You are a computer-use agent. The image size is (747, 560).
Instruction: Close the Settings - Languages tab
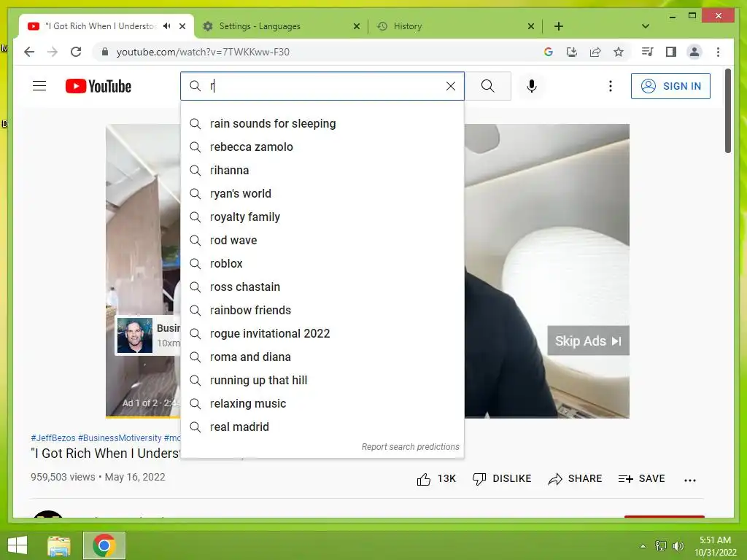[356, 26]
